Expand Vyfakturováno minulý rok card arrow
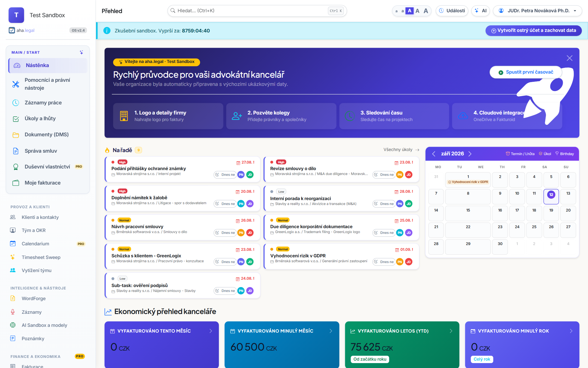This screenshot has height=368, width=588. 571,331
